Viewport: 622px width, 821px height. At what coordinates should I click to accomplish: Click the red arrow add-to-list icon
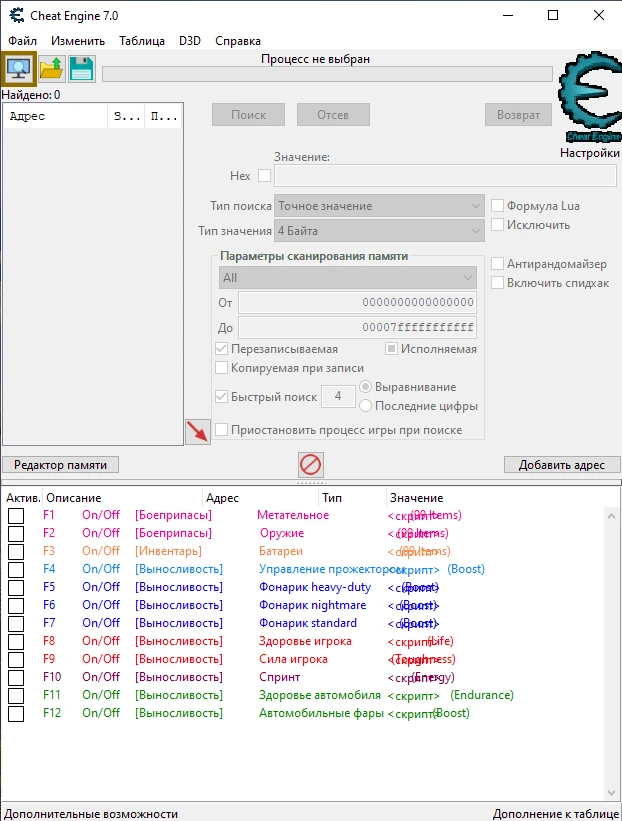click(x=198, y=432)
